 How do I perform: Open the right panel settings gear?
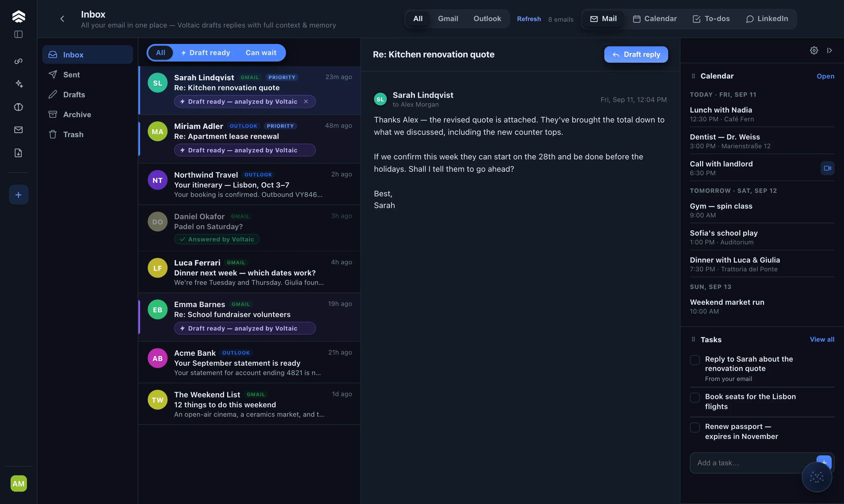click(814, 50)
